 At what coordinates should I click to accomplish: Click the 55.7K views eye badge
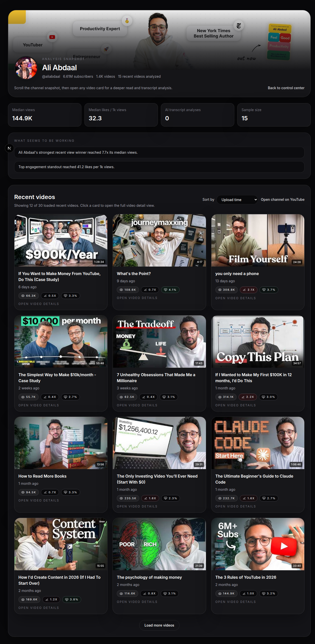28,397
